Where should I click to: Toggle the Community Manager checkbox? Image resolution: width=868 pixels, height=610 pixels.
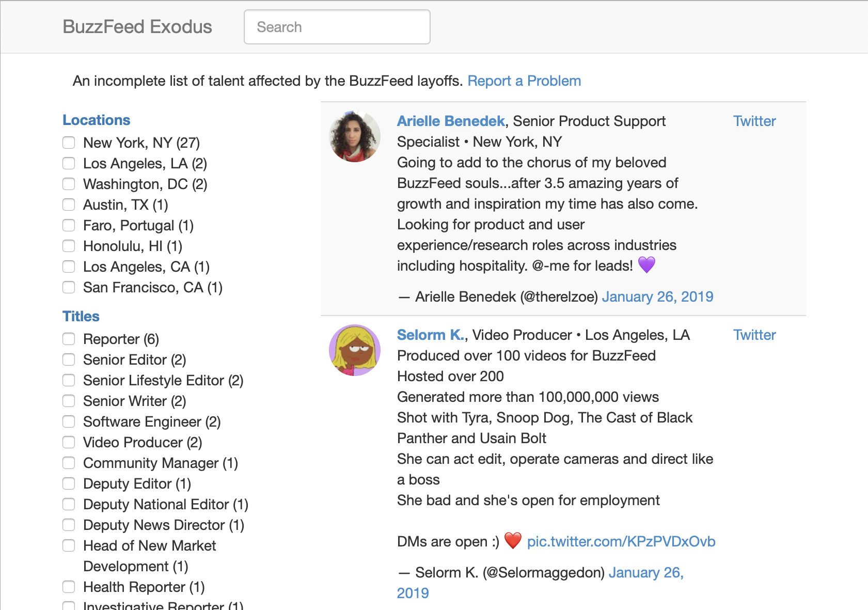[69, 463]
